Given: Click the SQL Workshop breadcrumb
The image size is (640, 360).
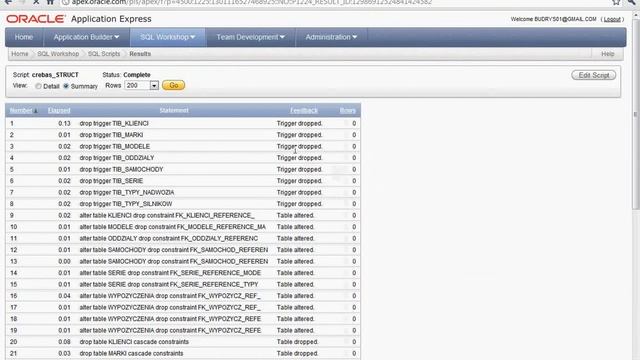Looking at the screenshot, I should [x=58, y=54].
